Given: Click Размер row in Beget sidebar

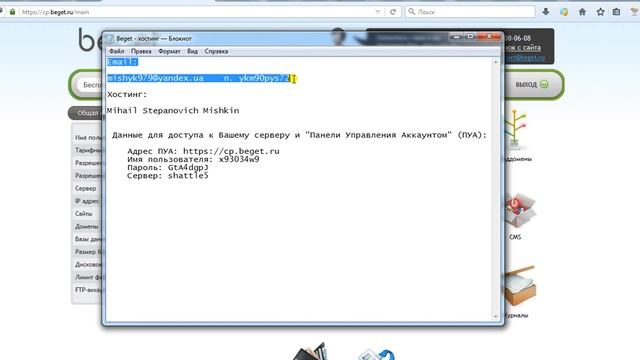Looking at the screenshot, I should pyautogui.click(x=87, y=252).
